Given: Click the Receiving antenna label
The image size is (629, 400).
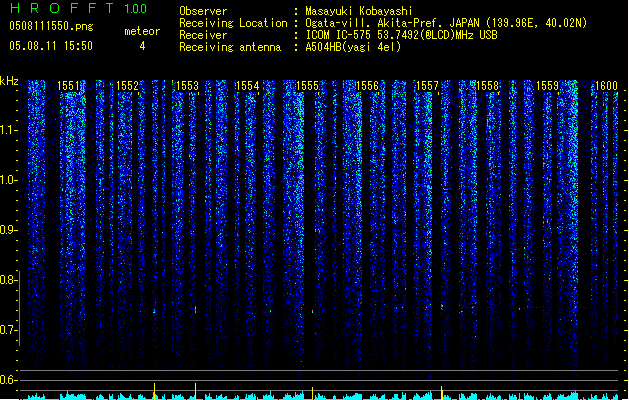Looking at the screenshot, I should coord(230,47).
